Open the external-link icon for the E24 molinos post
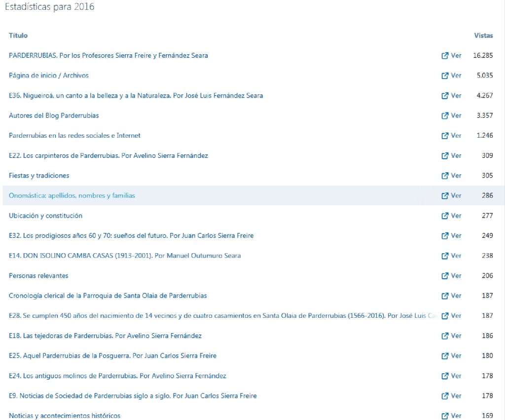The image size is (505, 420). point(445,376)
